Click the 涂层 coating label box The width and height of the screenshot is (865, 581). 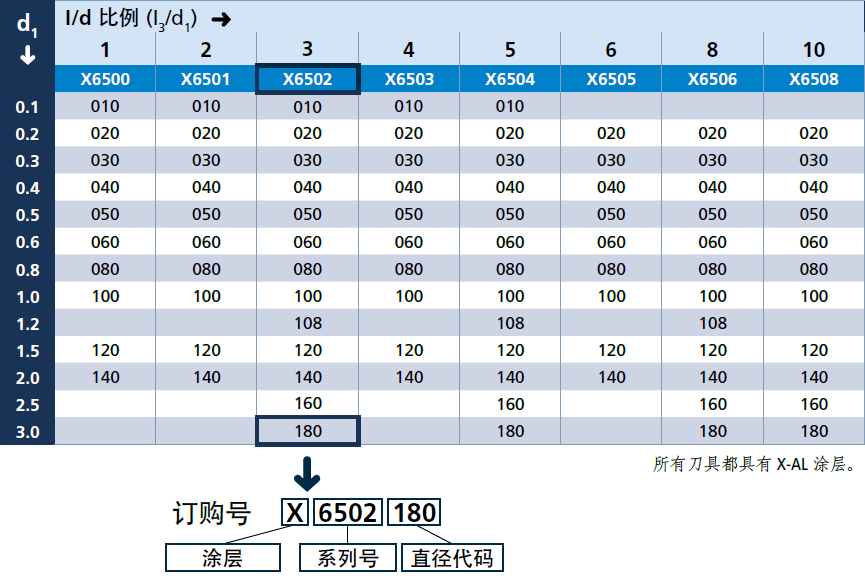pos(222,558)
